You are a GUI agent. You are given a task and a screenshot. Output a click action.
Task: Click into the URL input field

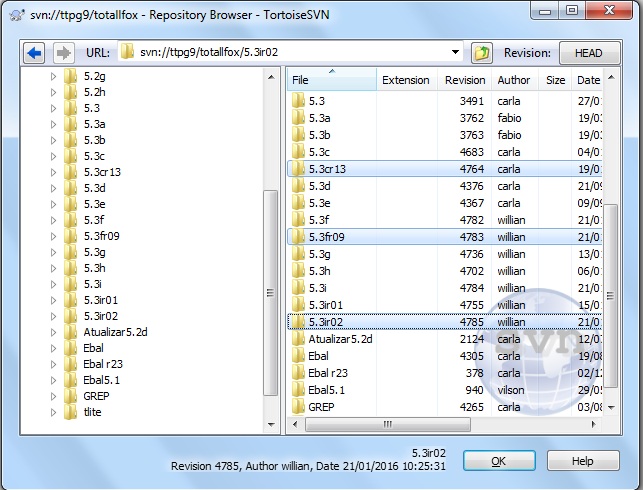[x=290, y=52]
